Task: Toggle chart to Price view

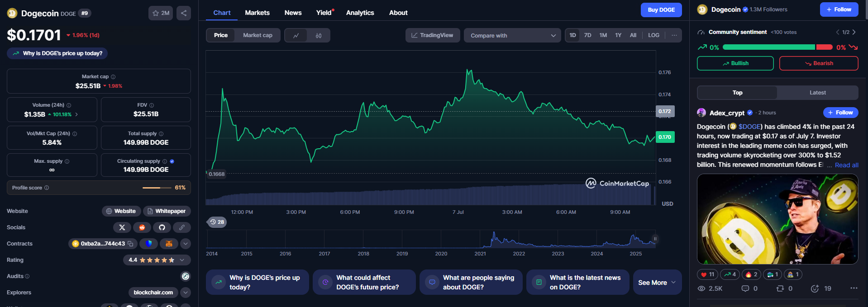Action: pyautogui.click(x=221, y=35)
